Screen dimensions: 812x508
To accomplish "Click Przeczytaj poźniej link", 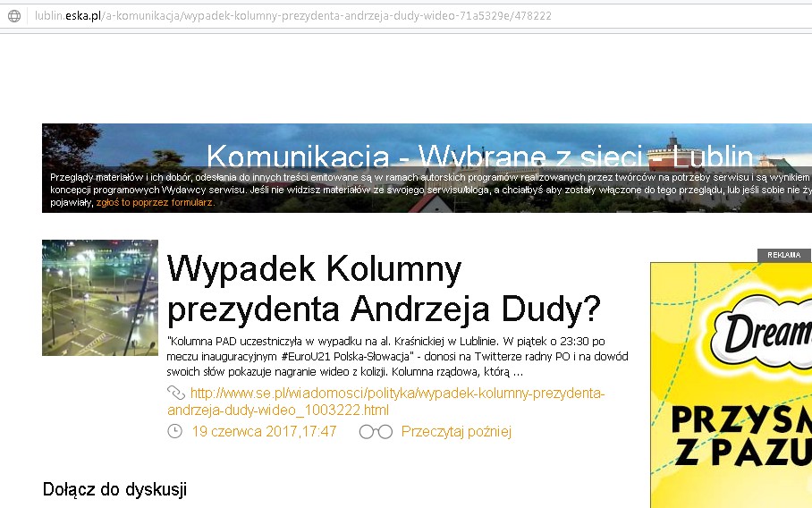I will coord(456,431).
